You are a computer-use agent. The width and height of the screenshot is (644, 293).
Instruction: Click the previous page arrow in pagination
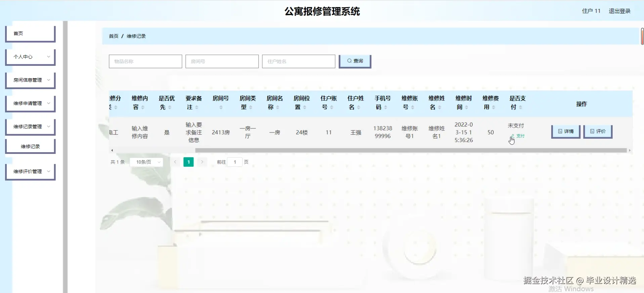pyautogui.click(x=175, y=162)
